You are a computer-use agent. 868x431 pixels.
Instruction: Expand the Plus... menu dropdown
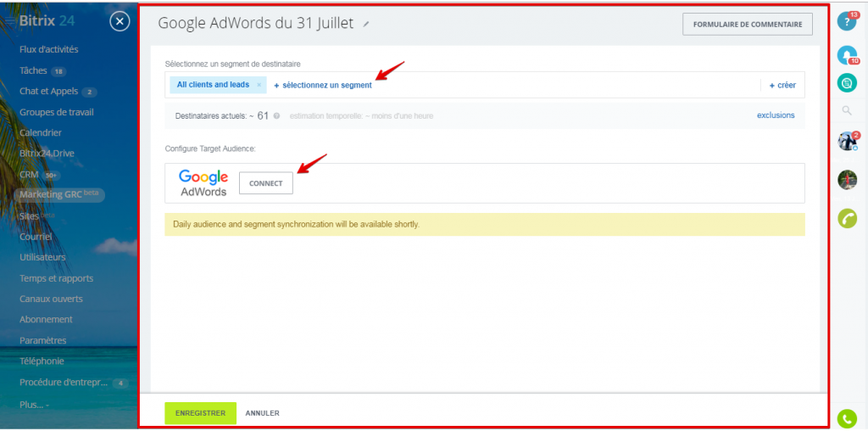tap(34, 405)
